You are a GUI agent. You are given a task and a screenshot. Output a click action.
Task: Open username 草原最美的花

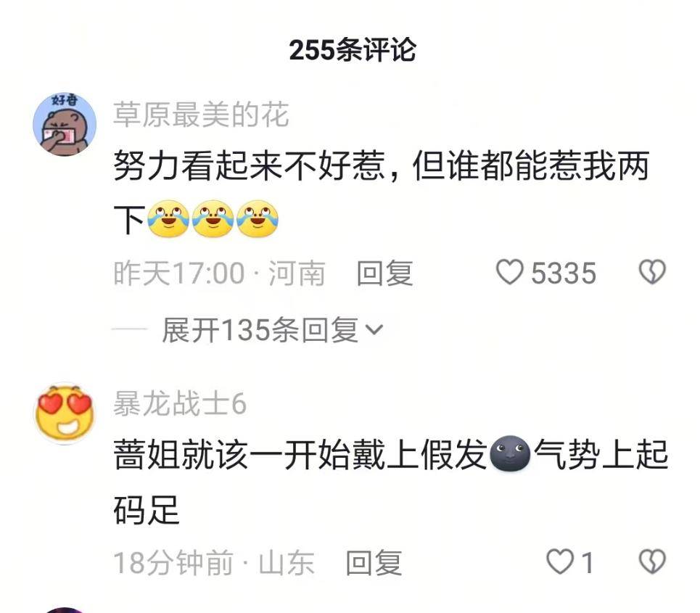pyautogui.click(x=201, y=115)
